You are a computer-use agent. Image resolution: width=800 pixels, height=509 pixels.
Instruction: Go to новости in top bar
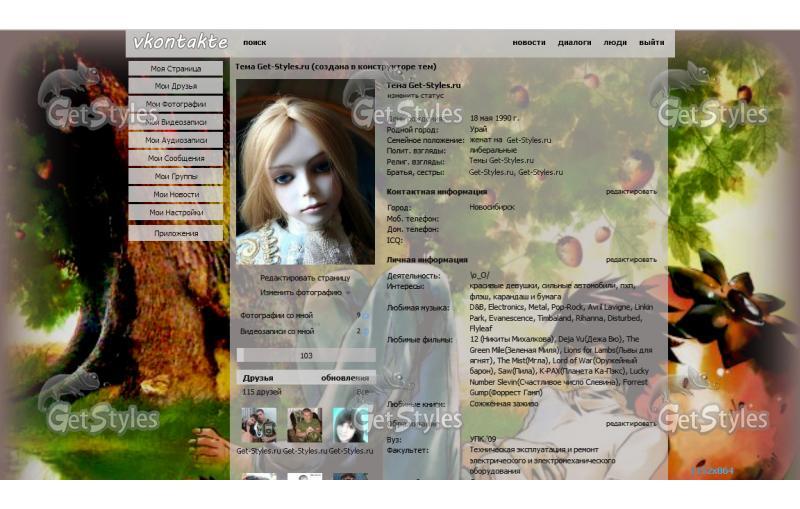[529, 43]
